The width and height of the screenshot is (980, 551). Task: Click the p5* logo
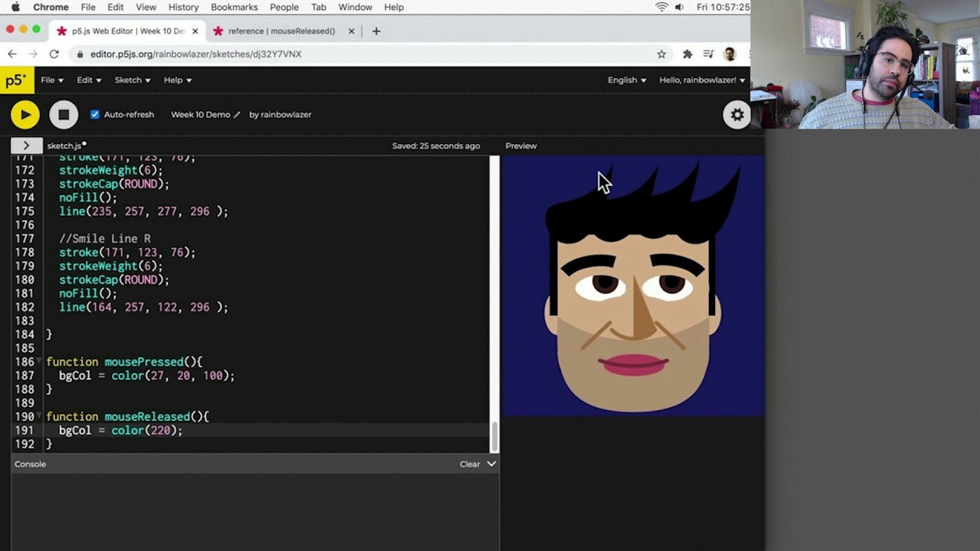click(16, 80)
